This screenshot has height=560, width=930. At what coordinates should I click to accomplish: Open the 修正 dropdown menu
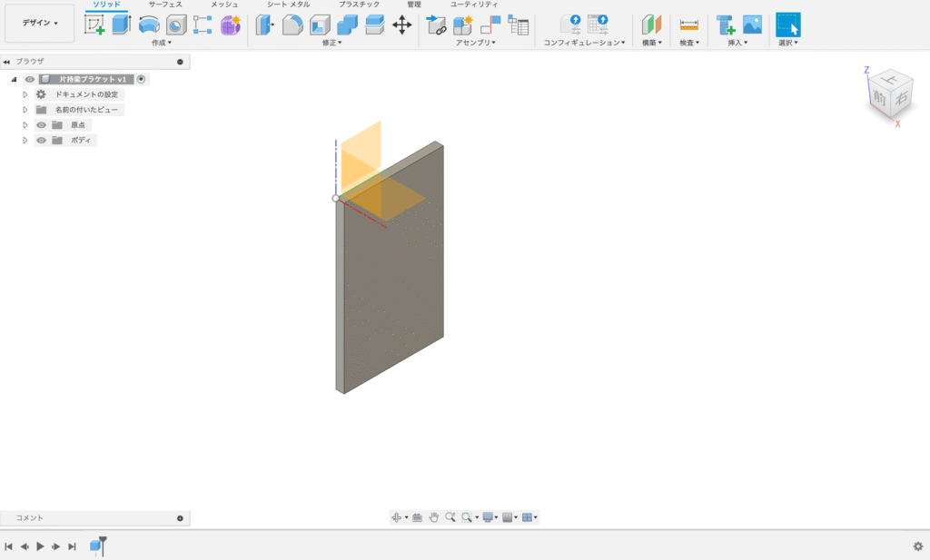[x=331, y=43]
